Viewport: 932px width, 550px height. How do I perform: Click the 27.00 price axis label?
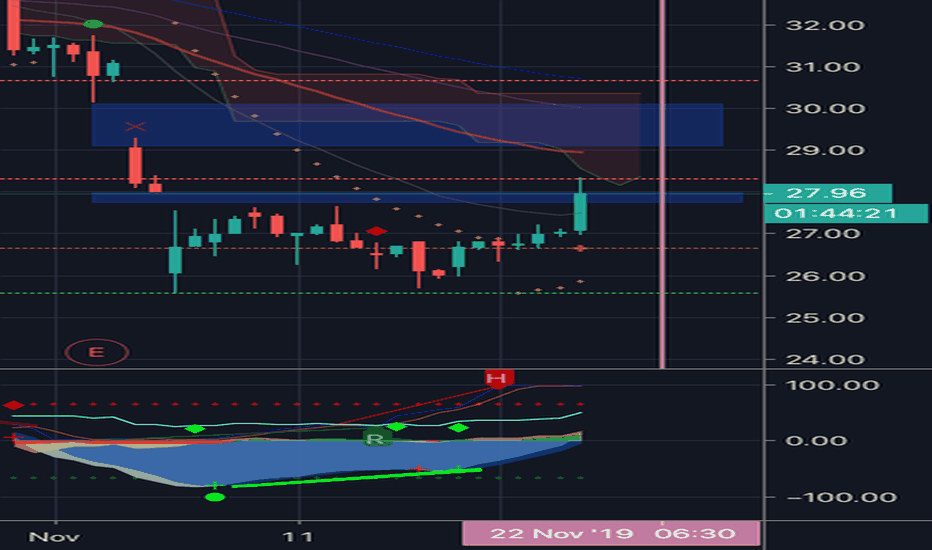pos(823,233)
